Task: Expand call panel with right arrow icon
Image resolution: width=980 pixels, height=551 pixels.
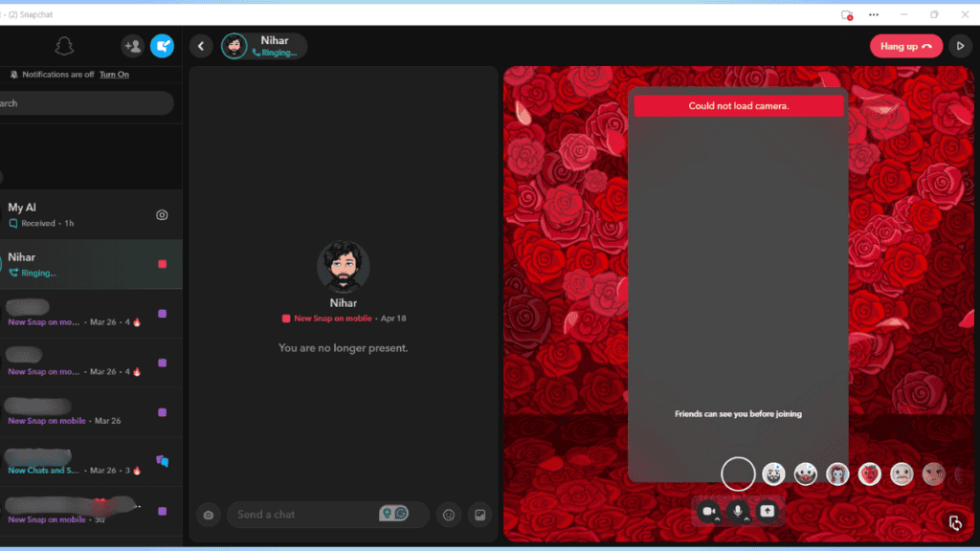Action: point(960,46)
